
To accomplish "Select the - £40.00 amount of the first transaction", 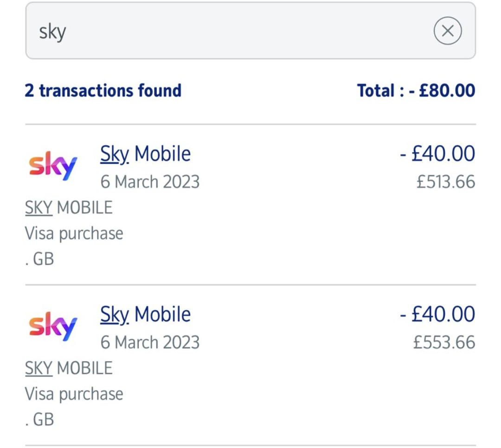I will 437,154.
